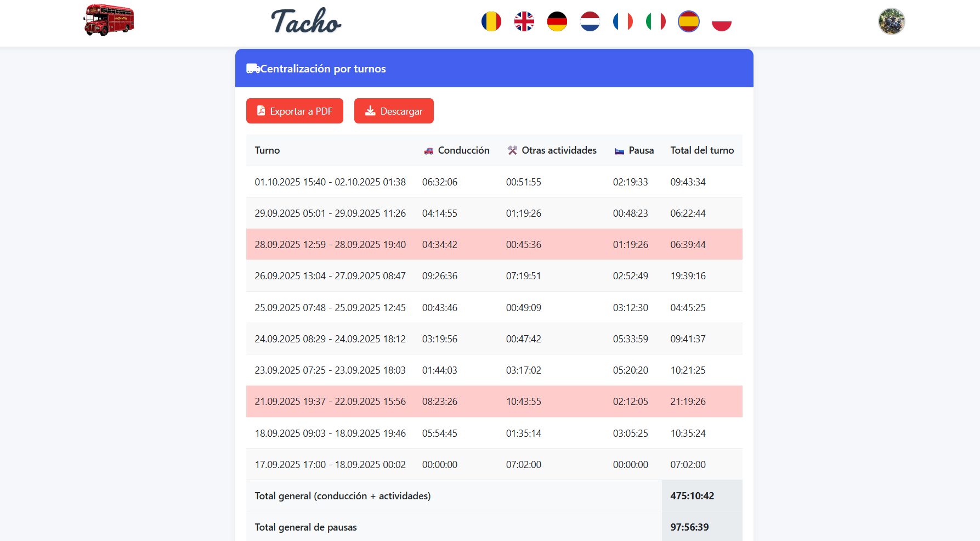This screenshot has width=980, height=541.
Task: Click the red double-decker bus logo
Action: click(x=109, y=20)
